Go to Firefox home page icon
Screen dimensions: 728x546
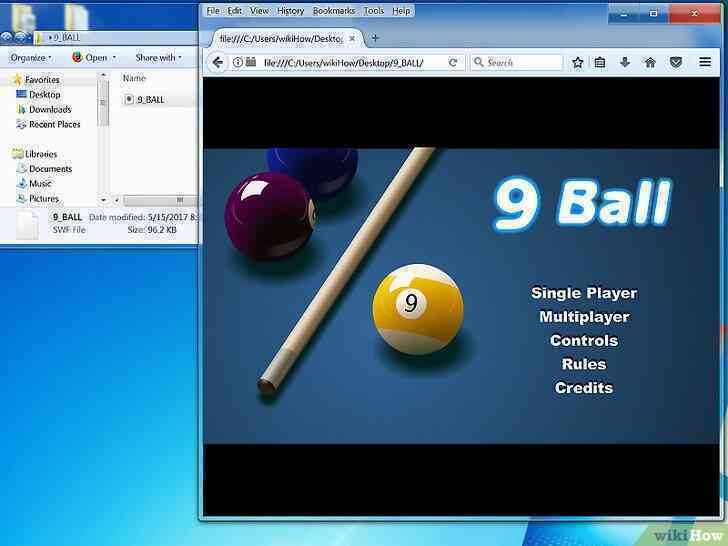[x=650, y=62]
